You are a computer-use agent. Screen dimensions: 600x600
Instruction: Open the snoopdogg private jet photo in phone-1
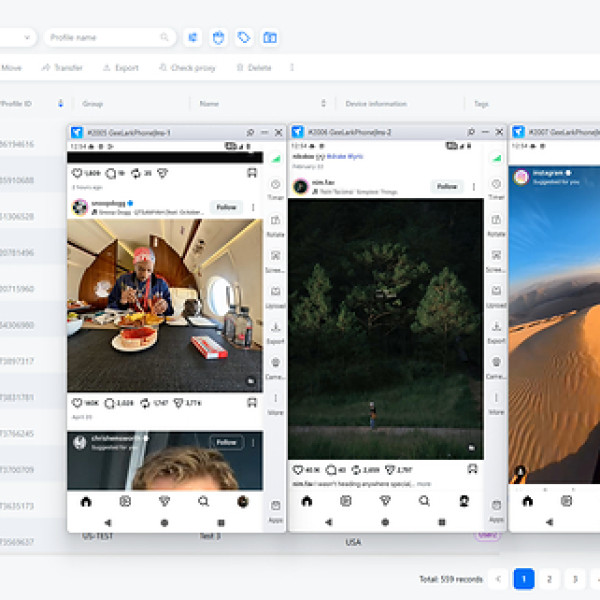point(165,305)
